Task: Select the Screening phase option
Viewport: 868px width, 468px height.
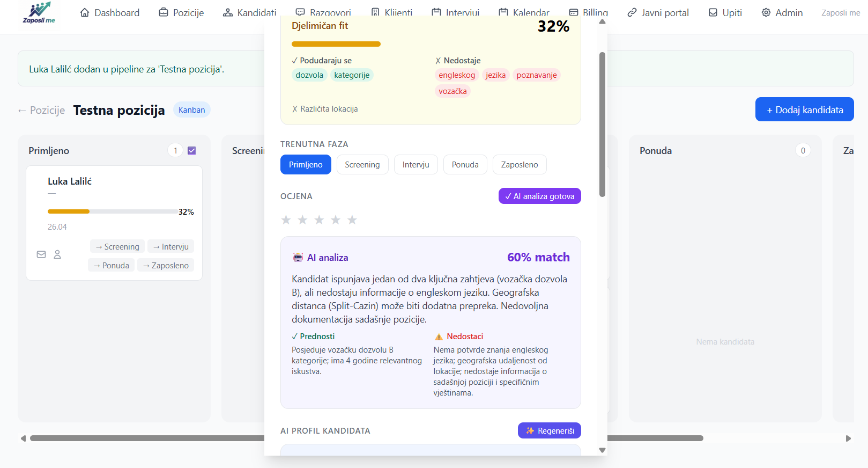Action: pyautogui.click(x=362, y=165)
